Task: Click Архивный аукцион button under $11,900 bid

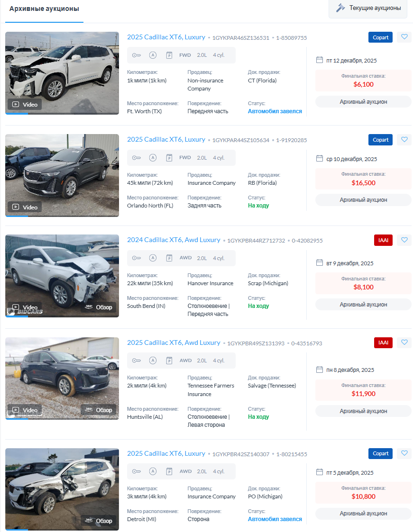Action: tap(363, 411)
